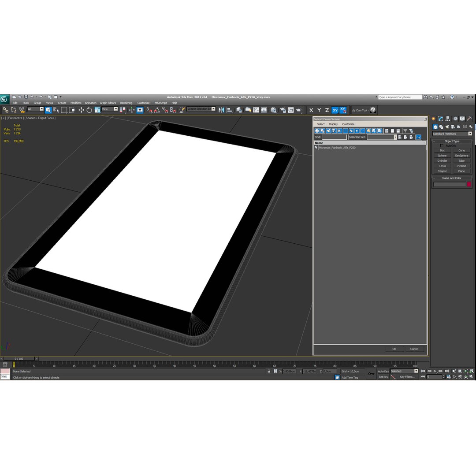Restrict transform to the Z axis
Screen dimensions: 476x476
[x=327, y=110]
